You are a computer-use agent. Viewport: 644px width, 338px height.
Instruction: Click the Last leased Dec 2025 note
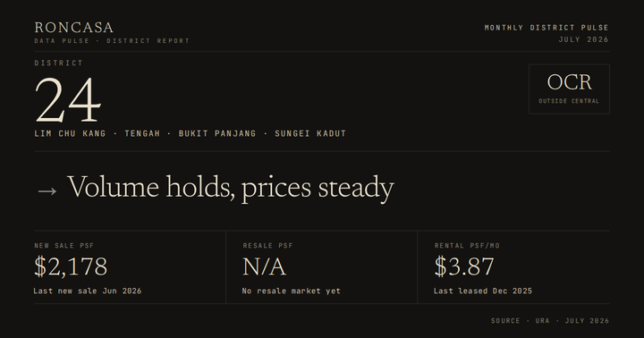[x=483, y=291]
